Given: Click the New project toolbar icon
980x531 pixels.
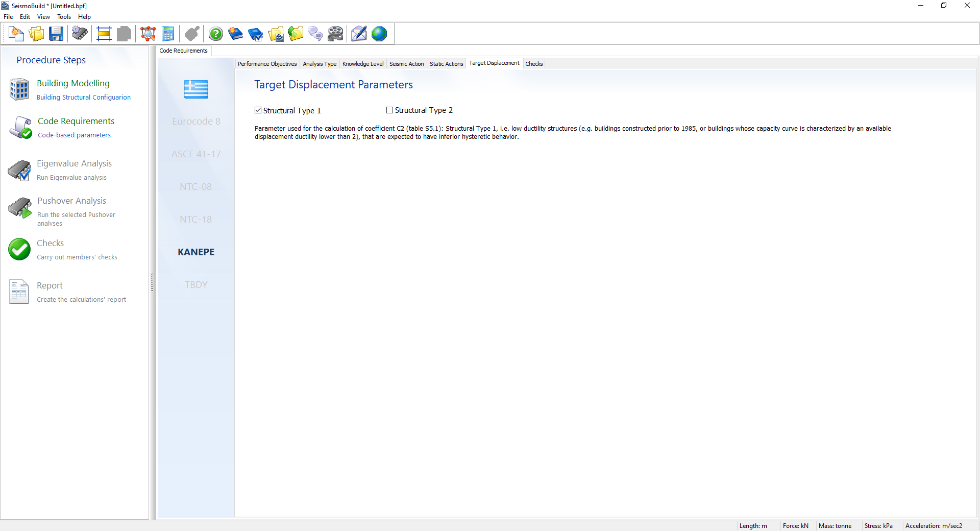Looking at the screenshot, I should coord(16,34).
